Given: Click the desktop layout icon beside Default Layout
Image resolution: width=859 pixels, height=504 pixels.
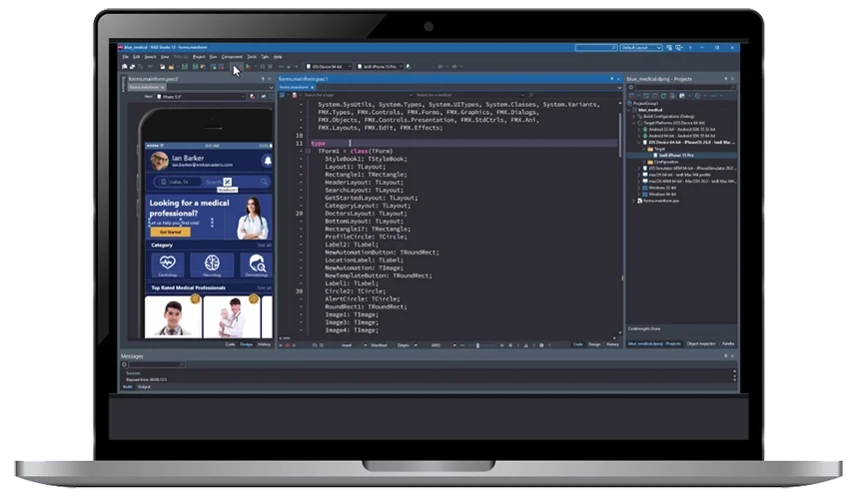Looking at the screenshot, I should point(669,48).
